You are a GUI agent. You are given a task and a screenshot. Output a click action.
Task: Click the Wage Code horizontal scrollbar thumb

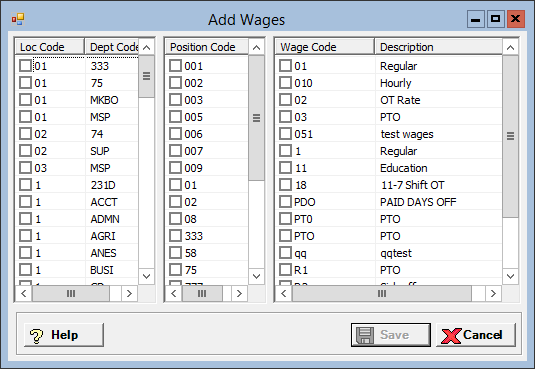coord(382,294)
